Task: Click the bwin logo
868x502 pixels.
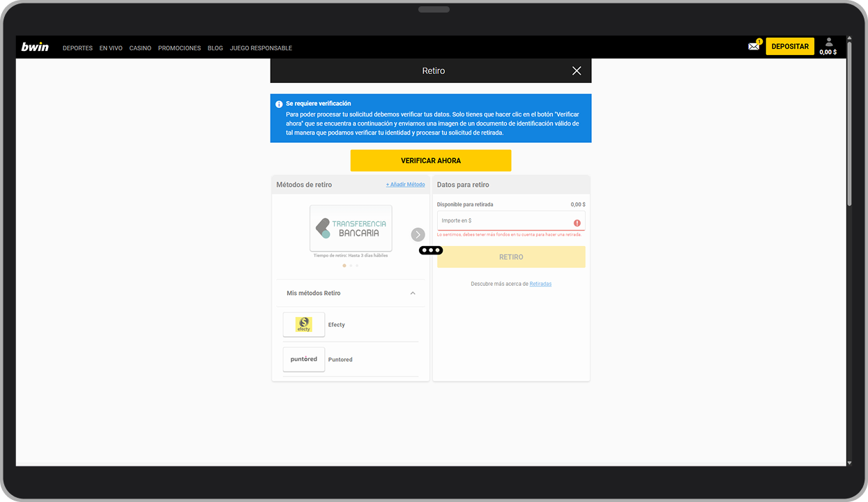Action: 35,47
